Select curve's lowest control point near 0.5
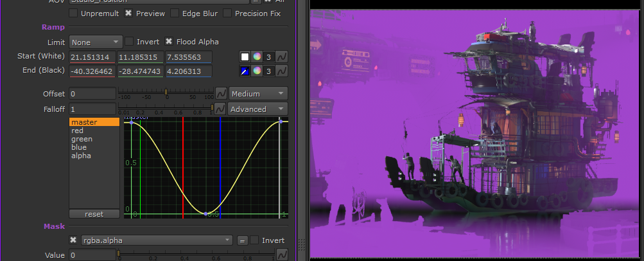The image size is (644, 261). click(205, 213)
